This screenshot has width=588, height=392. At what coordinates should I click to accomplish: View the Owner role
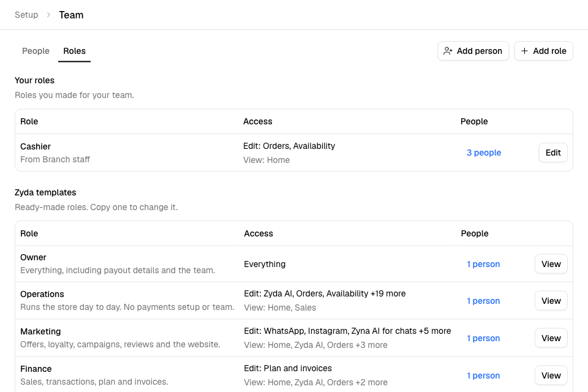[551, 264]
